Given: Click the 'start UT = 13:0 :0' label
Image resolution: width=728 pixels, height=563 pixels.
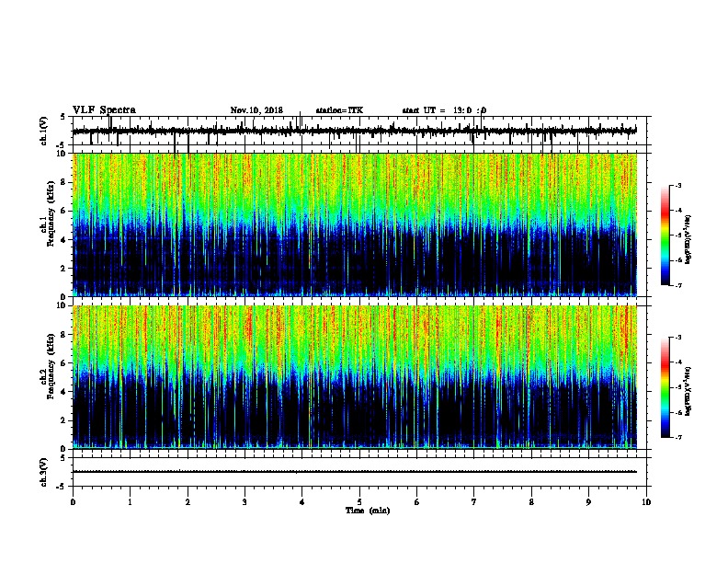Looking at the screenshot, I should pos(444,110).
